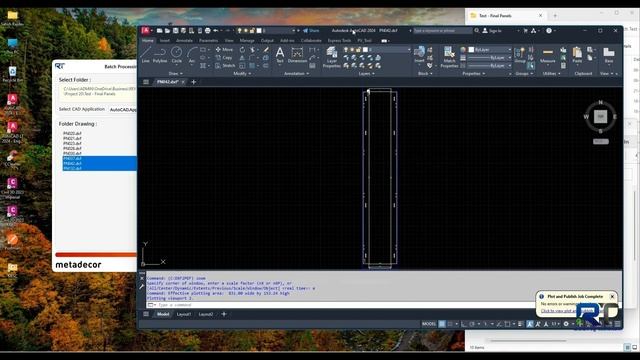Click the workspace switching gear in status bar

pos(566,324)
